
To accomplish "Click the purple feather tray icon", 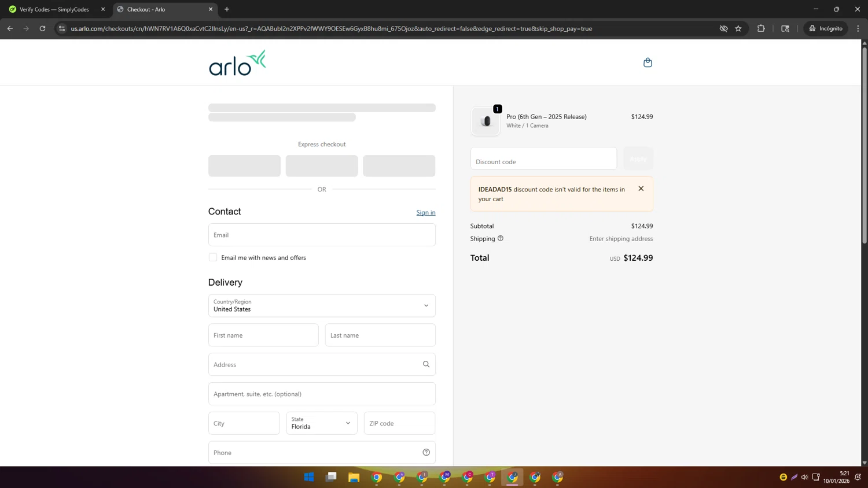I will point(794,477).
